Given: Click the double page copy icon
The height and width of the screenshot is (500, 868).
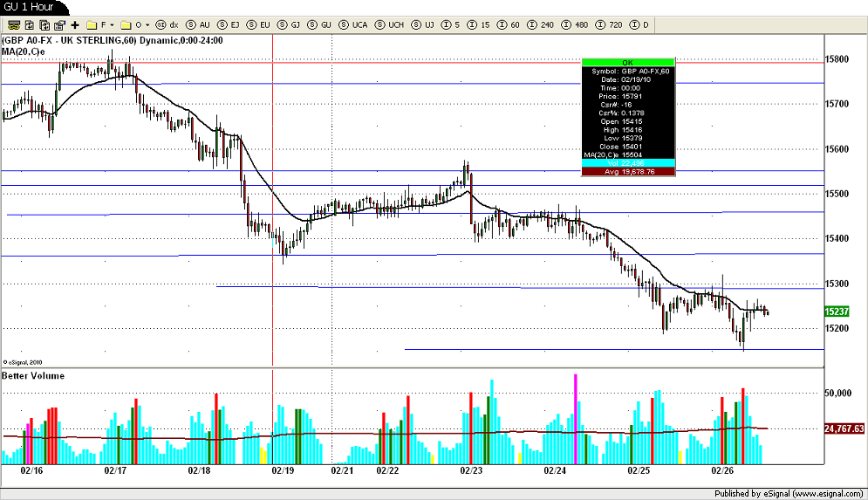Looking at the screenshot, I should 44,25.
